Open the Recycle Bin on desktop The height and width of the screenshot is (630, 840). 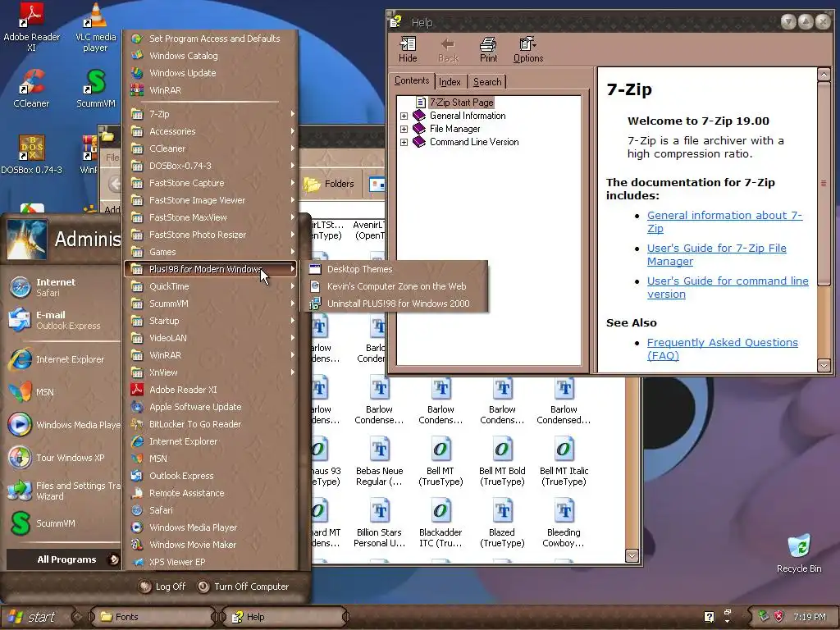(x=799, y=553)
